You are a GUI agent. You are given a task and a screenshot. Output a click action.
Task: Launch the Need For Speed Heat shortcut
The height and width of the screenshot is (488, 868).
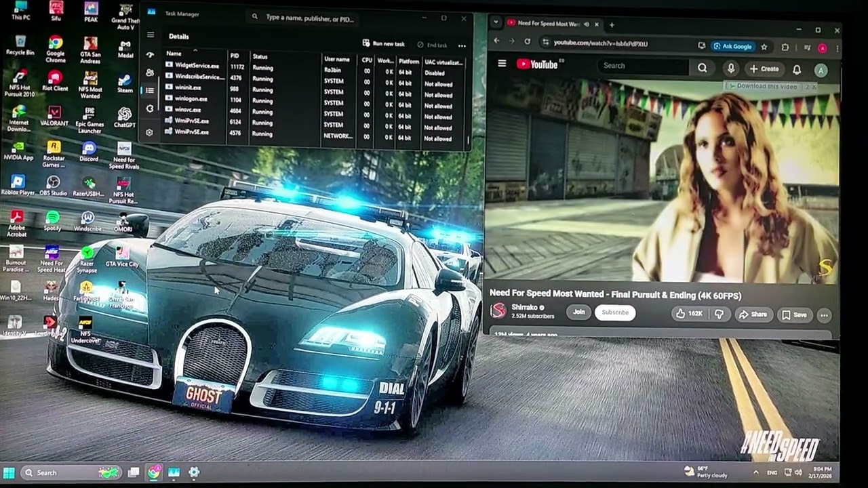(x=52, y=258)
